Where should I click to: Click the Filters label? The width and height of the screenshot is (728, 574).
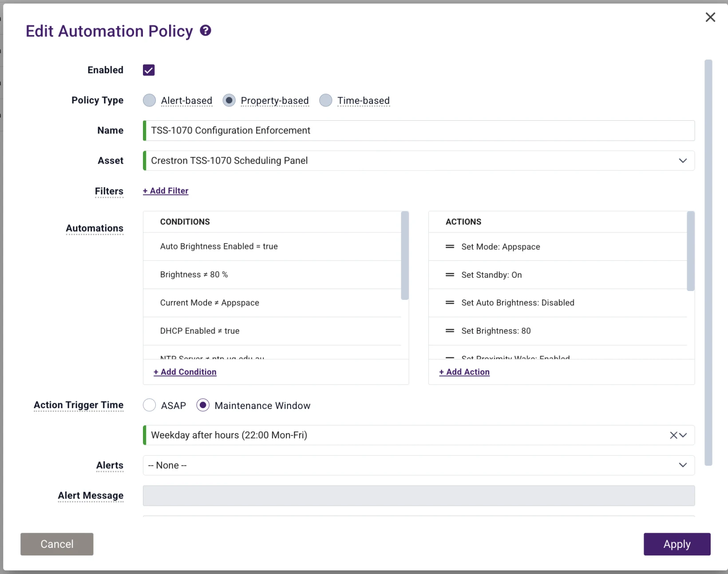[109, 191]
